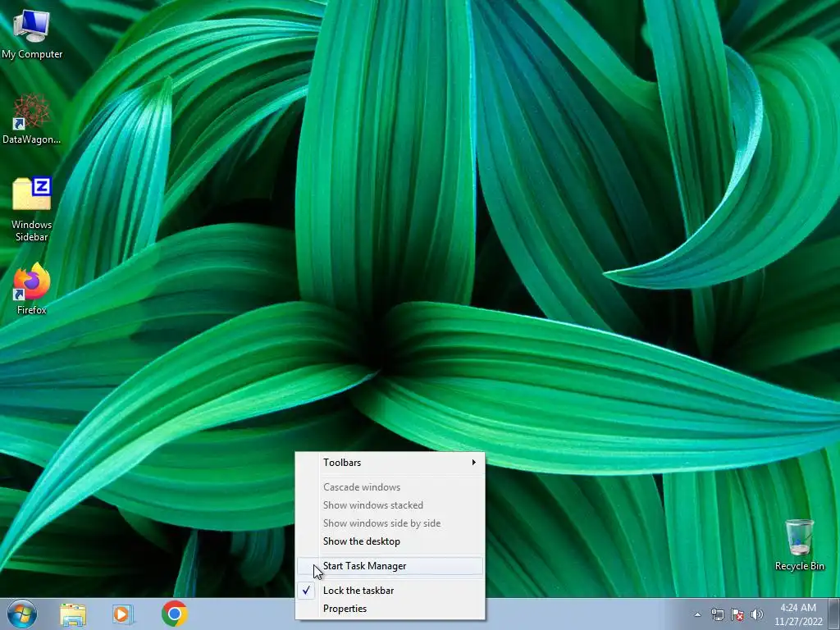Select Start Task Manager
The image size is (840, 630).
click(x=390, y=566)
